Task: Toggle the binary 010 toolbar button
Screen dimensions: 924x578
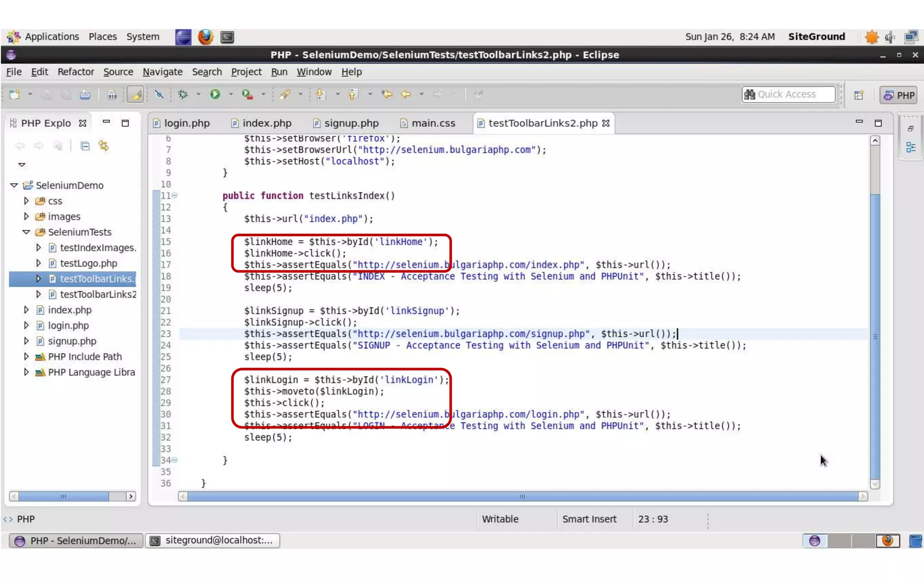Action: (x=112, y=94)
